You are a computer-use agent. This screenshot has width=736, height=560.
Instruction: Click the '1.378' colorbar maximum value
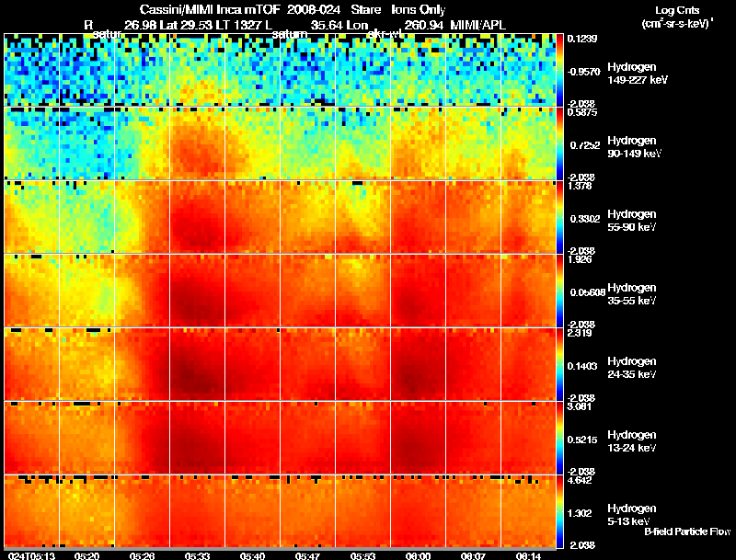[580, 186]
